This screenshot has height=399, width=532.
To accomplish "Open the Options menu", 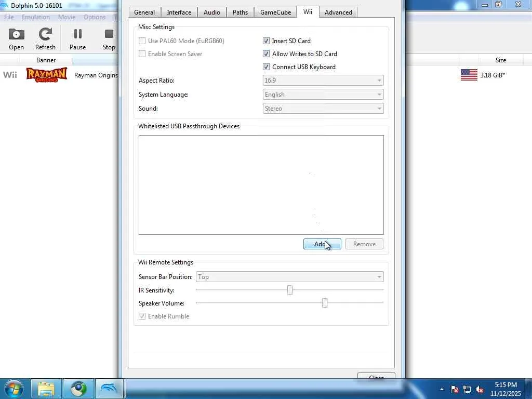I will point(95,17).
